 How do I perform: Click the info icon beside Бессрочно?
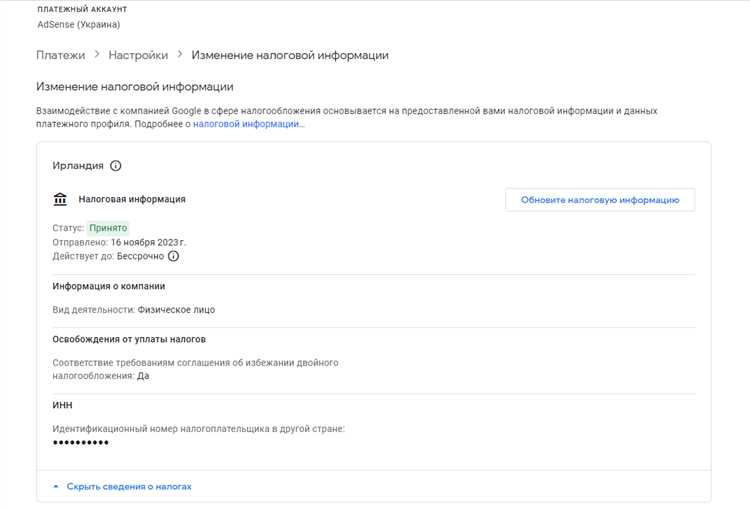coord(173,256)
